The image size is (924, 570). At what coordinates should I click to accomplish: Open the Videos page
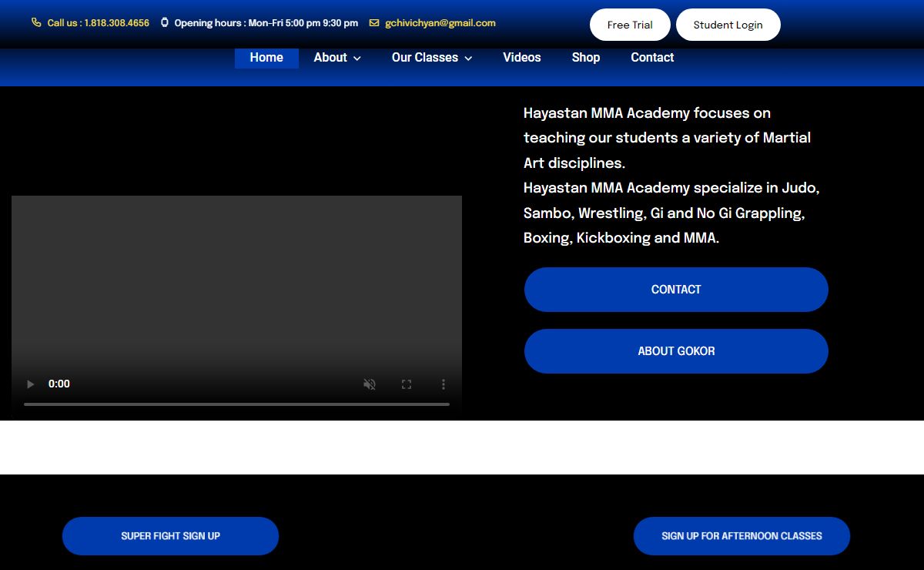click(x=522, y=58)
